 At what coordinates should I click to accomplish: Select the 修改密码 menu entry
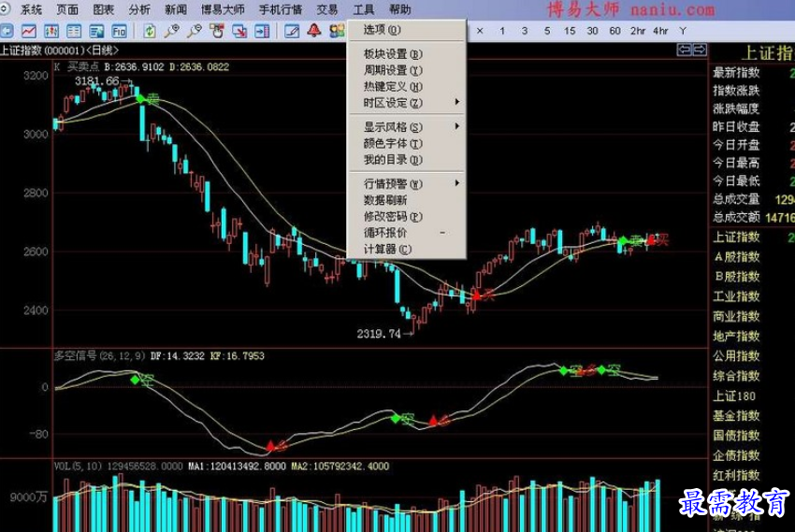click(x=406, y=216)
